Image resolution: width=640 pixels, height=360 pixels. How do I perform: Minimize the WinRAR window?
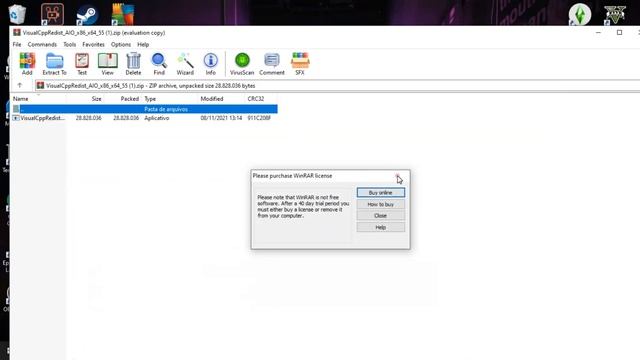[x=598, y=33]
